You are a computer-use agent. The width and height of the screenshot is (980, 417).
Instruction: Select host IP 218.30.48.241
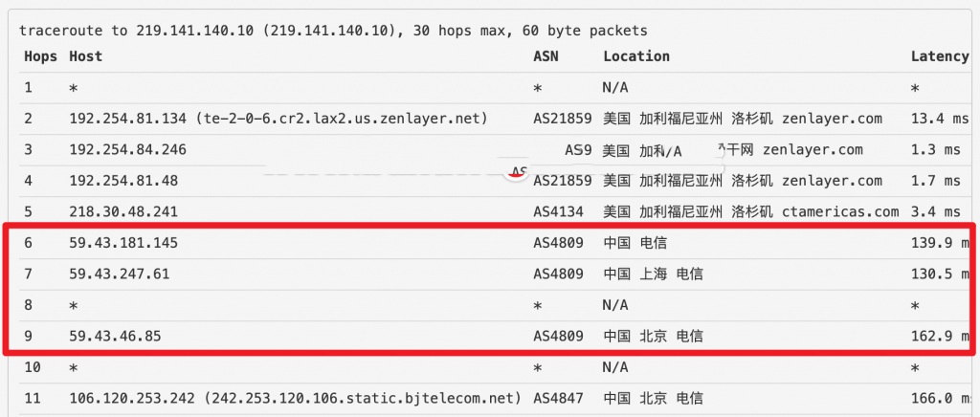point(124,211)
